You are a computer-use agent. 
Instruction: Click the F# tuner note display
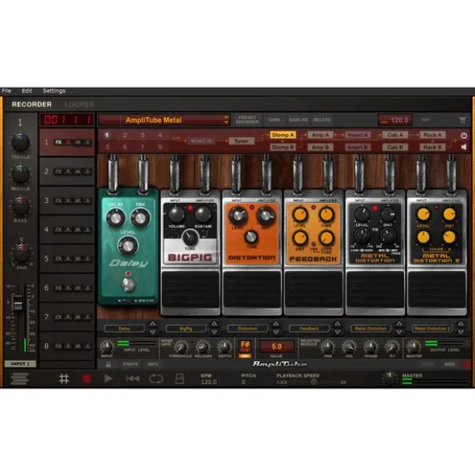point(245,346)
